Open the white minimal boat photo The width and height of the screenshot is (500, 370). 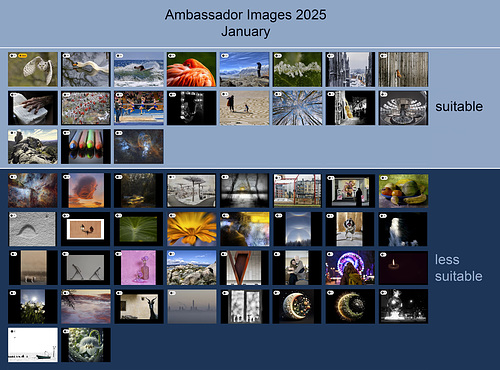pyautogui.click(x=33, y=345)
